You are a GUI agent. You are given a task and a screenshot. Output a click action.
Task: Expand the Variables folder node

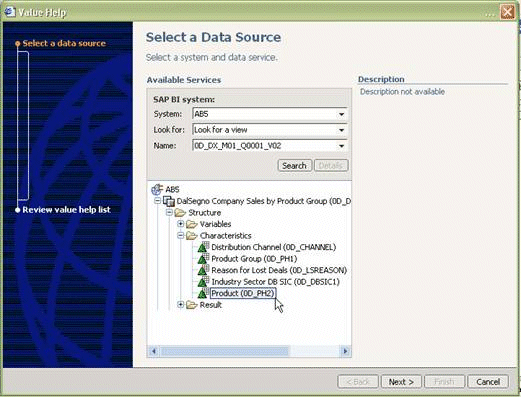[181, 224]
